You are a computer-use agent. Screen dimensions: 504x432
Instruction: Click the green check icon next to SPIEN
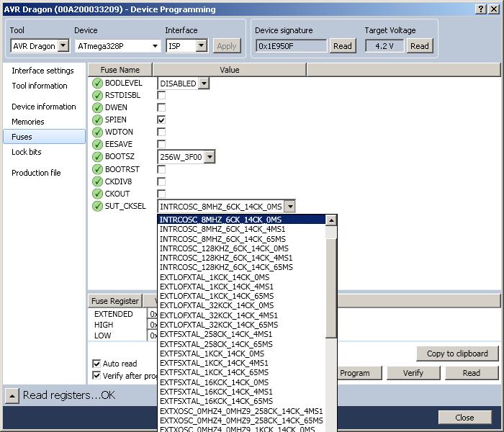pyautogui.click(x=97, y=120)
